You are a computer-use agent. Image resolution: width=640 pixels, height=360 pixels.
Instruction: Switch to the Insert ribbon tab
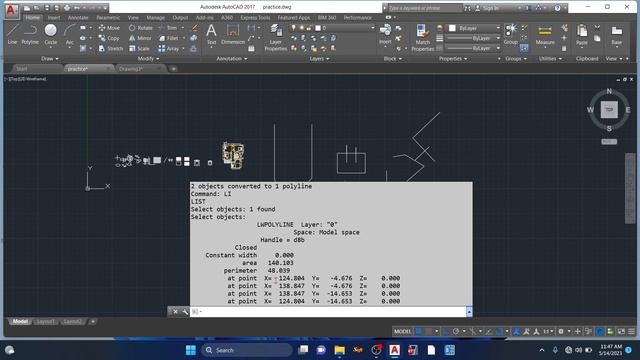(x=53, y=18)
